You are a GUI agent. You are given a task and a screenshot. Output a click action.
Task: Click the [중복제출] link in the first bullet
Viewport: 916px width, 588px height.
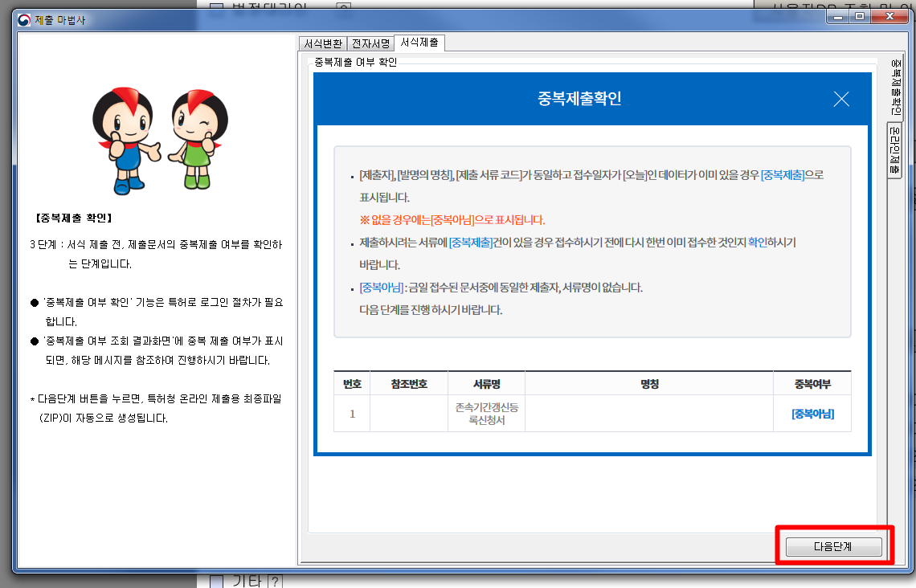tap(783, 174)
